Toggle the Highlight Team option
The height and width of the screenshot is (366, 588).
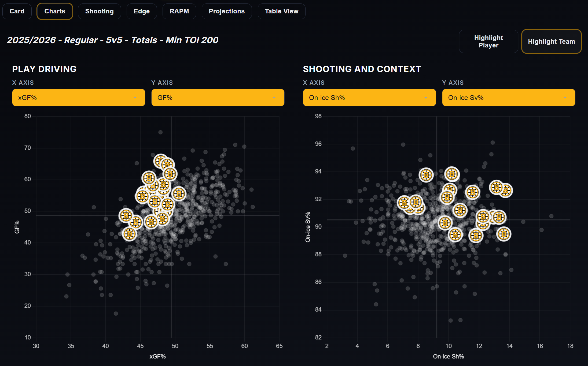pos(551,42)
